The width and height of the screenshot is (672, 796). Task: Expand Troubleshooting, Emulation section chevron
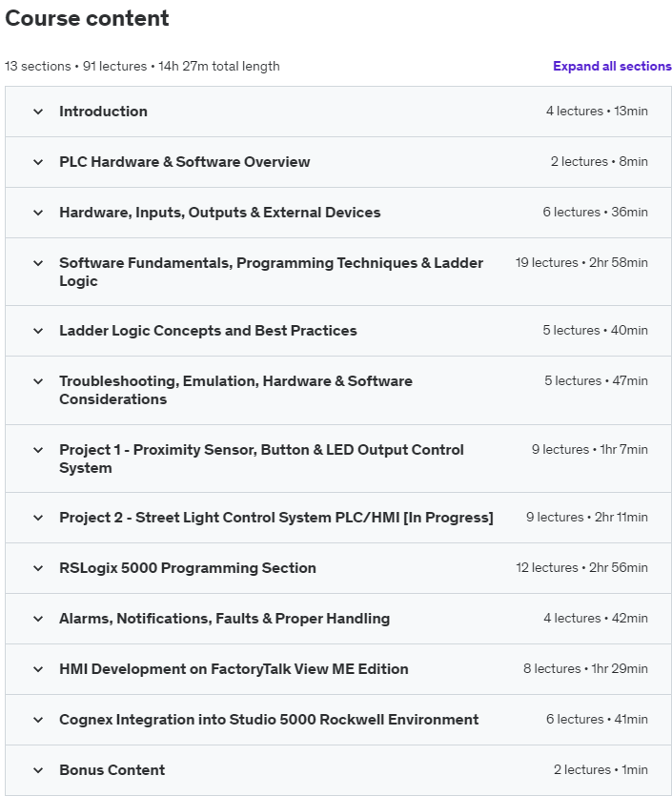(x=38, y=381)
